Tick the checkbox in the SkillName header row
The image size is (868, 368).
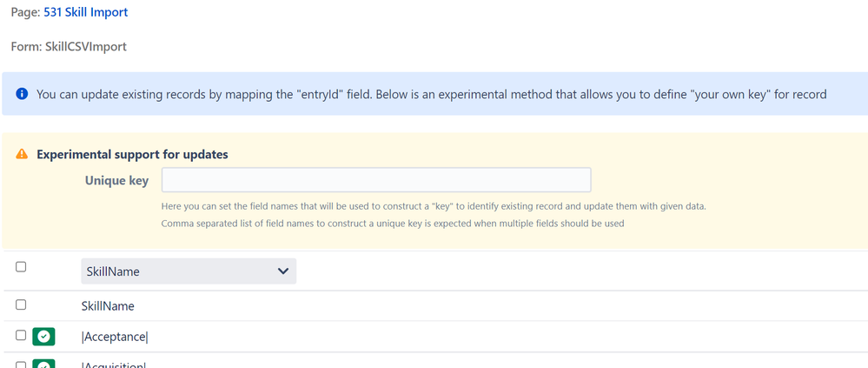[x=21, y=304]
